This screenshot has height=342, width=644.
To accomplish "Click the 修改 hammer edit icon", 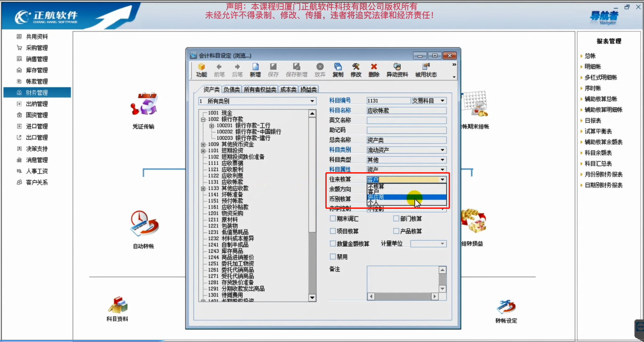I will [356, 70].
